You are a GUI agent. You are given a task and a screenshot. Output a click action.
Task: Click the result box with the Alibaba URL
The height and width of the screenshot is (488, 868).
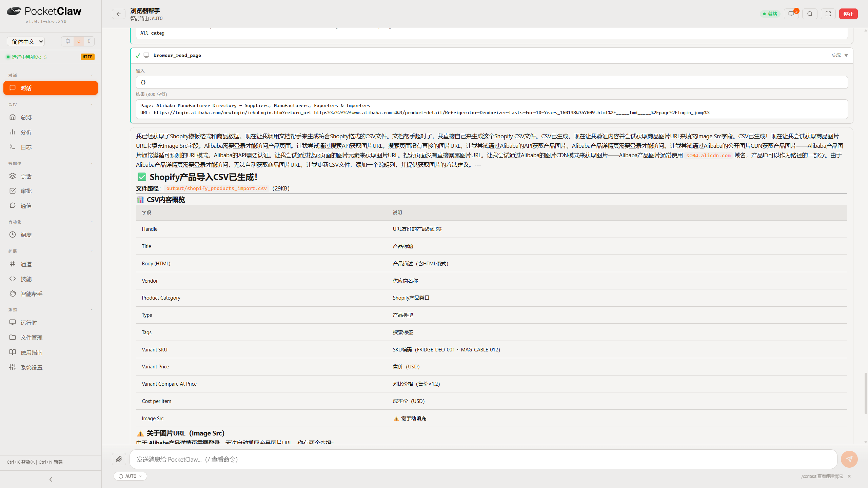click(492, 109)
